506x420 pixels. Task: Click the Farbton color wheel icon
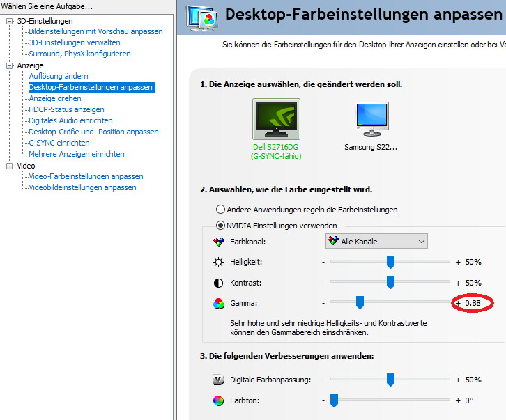[x=218, y=400]
